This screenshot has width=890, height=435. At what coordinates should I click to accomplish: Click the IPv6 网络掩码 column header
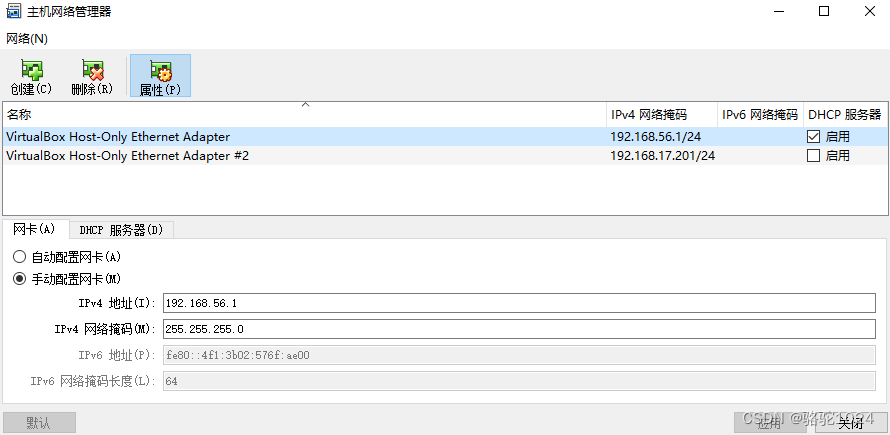pos(761,115)
